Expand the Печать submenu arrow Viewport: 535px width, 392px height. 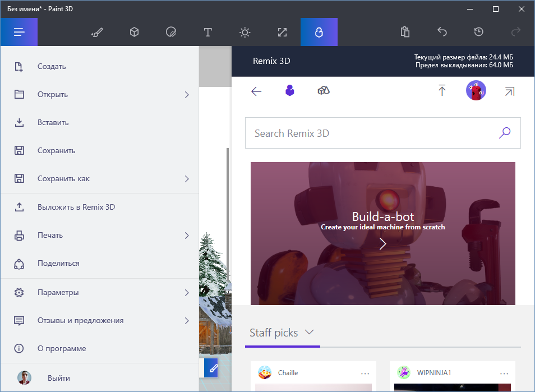coord(187,236)
